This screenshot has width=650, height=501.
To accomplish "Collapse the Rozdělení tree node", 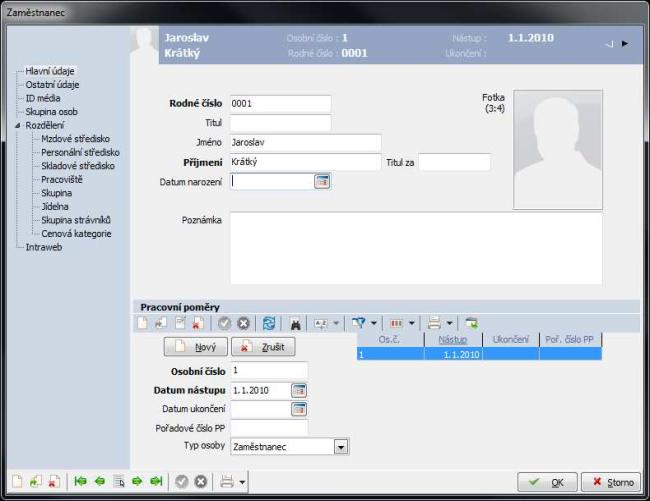I will click(x=18, y=125).
